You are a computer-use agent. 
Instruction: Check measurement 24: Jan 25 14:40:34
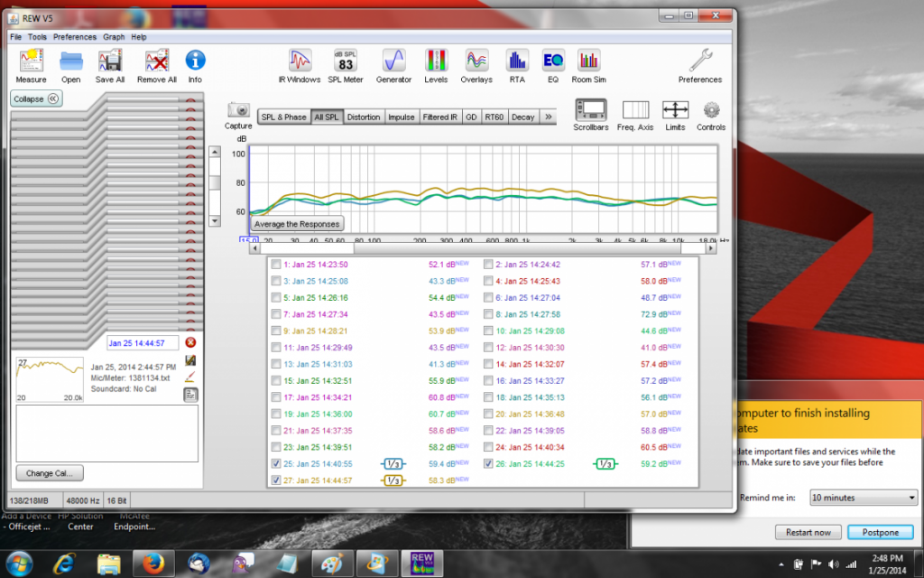point(488,447)
